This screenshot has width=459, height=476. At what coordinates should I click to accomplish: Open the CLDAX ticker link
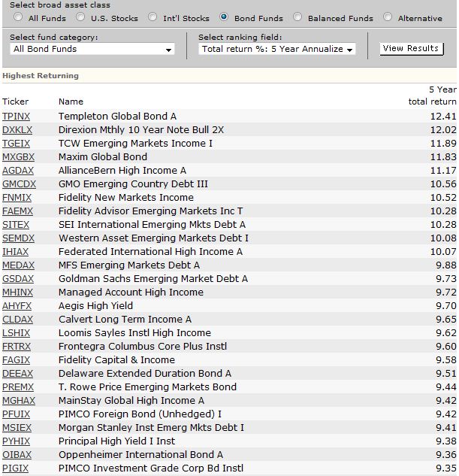[17, 320]
